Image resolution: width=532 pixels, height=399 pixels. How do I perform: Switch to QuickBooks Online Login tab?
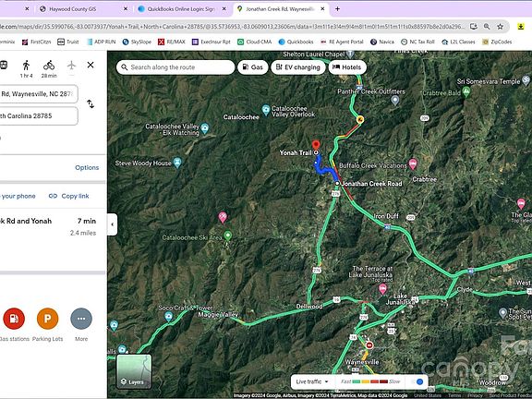point(180,9)
